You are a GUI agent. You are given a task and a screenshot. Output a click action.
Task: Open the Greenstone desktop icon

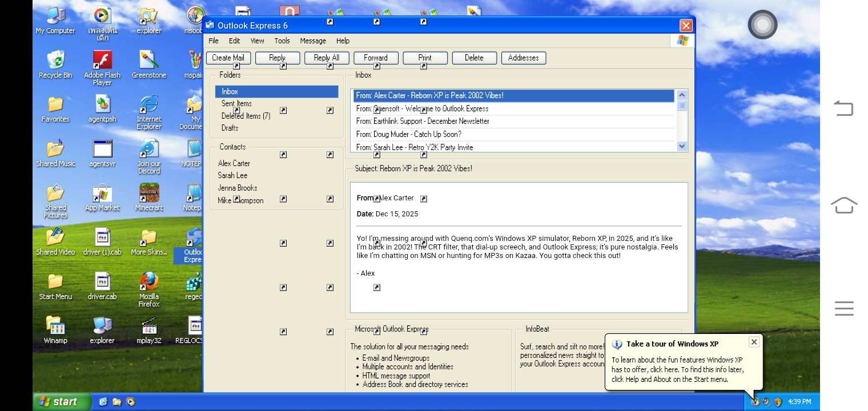click(148, 65)
